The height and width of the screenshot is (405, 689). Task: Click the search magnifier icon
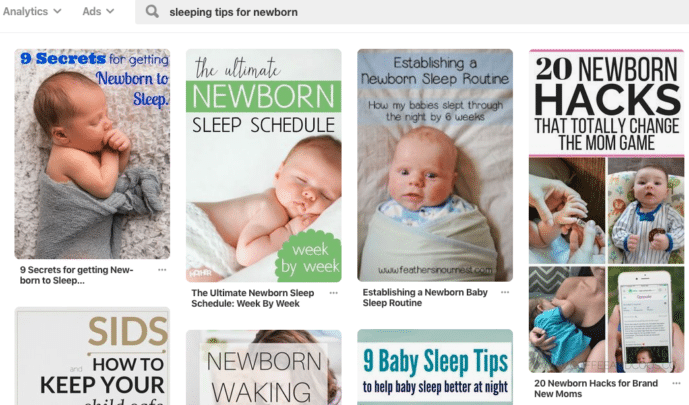coord(152,11)
